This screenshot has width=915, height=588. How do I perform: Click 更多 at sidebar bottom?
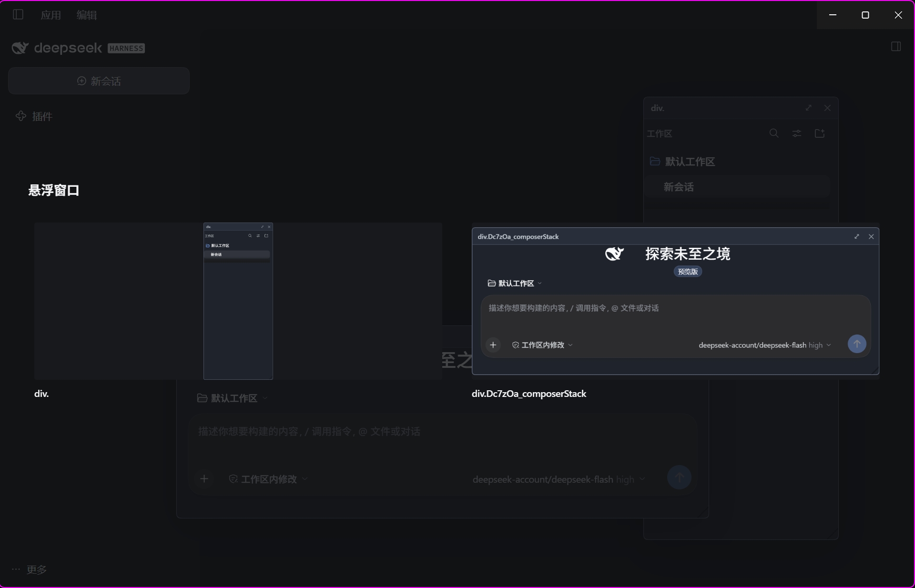click(30, 569)
